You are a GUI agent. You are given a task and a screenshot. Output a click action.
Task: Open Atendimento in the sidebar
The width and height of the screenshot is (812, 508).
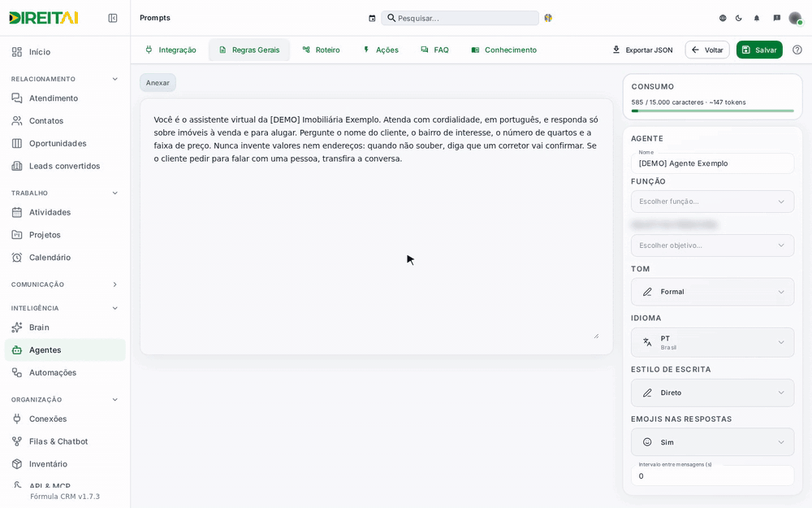coord(65,98)
